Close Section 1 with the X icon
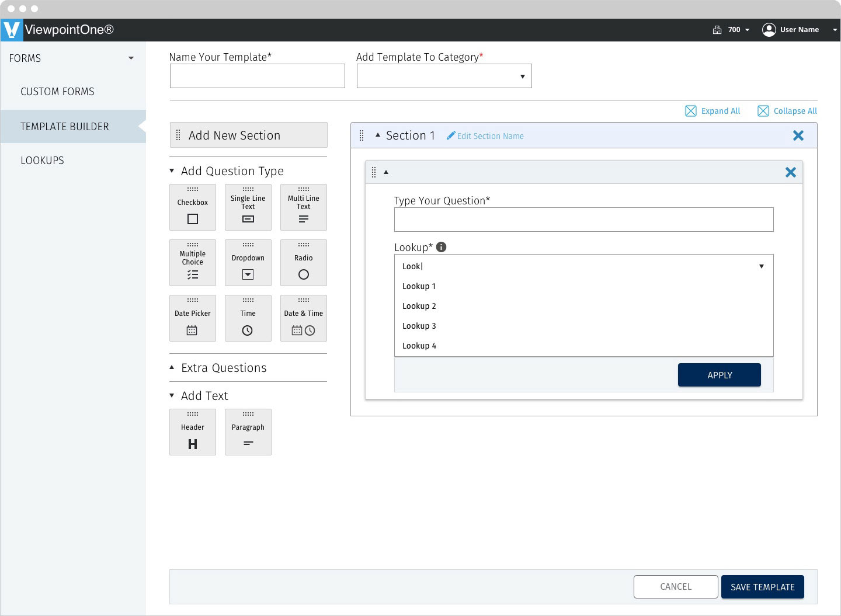This screenshot has width=841, height=616. (x=798, y=135)
